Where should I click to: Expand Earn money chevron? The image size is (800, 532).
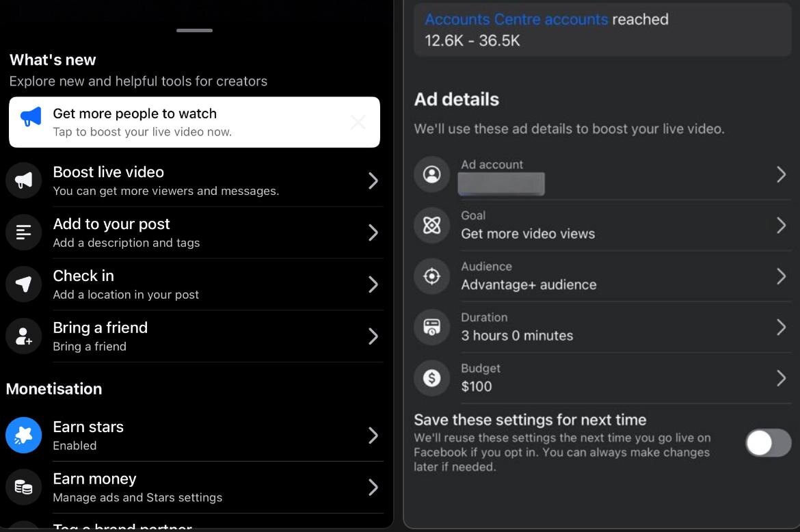373,487
